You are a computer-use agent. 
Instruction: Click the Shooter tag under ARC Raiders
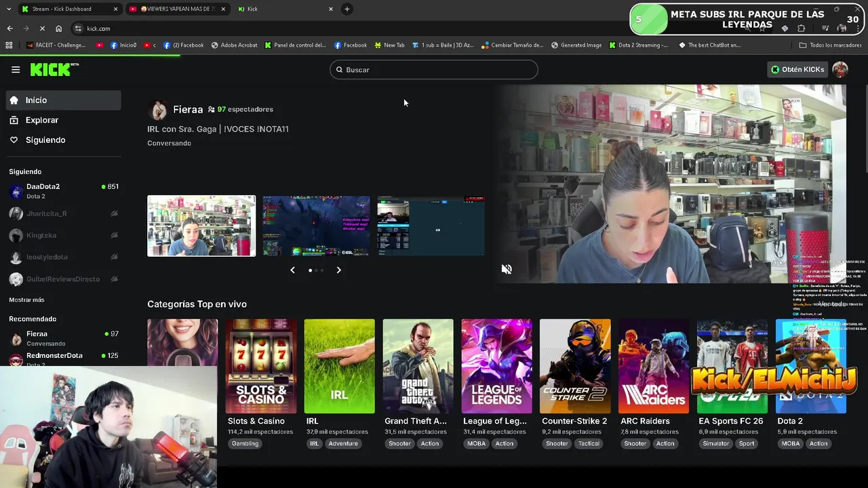(635, 443)
